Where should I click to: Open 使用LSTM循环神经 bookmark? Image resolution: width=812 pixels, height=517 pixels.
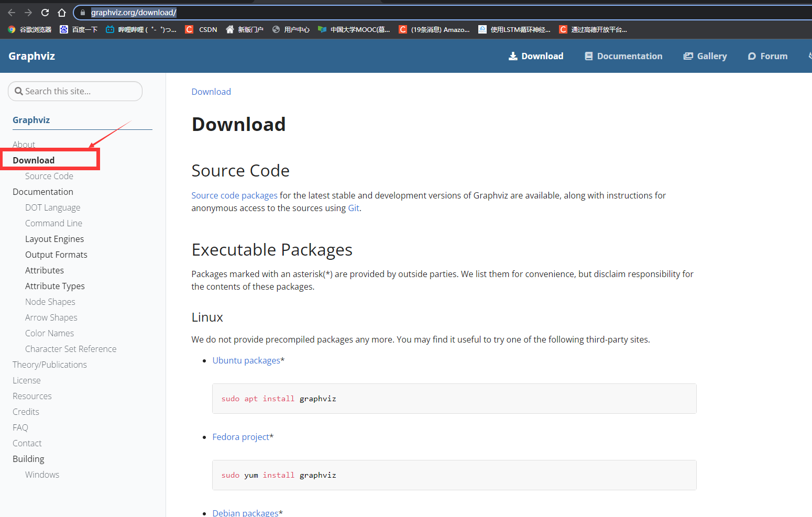[514, 29]
